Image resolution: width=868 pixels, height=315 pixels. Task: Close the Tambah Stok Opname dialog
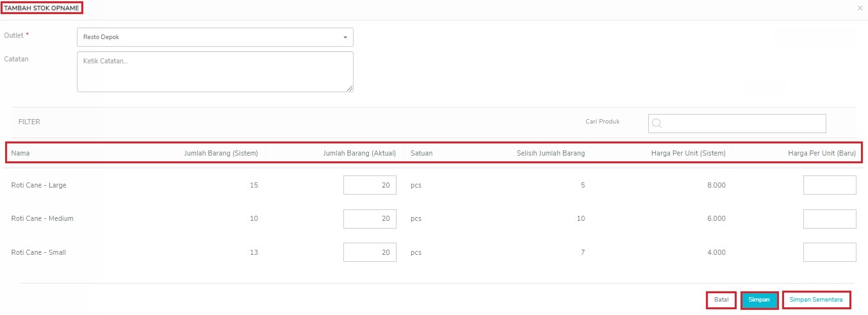[x=860, y=8]
